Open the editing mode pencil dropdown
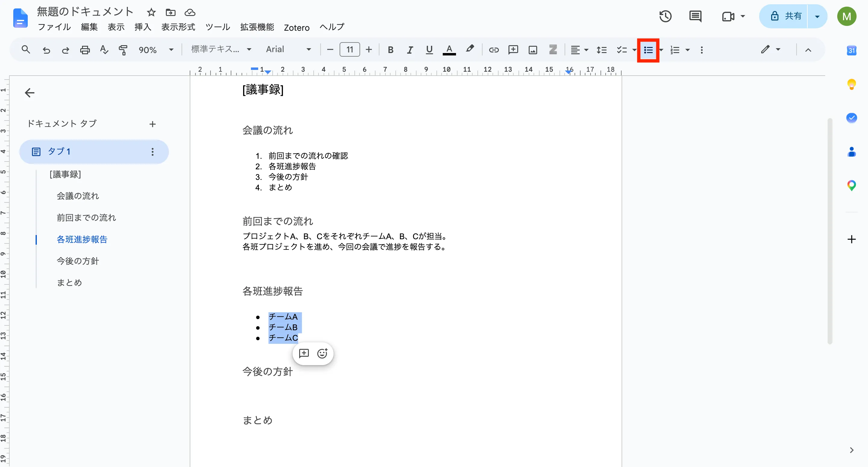Viewport: 868px width, 467px height. [x=770, y=49]
